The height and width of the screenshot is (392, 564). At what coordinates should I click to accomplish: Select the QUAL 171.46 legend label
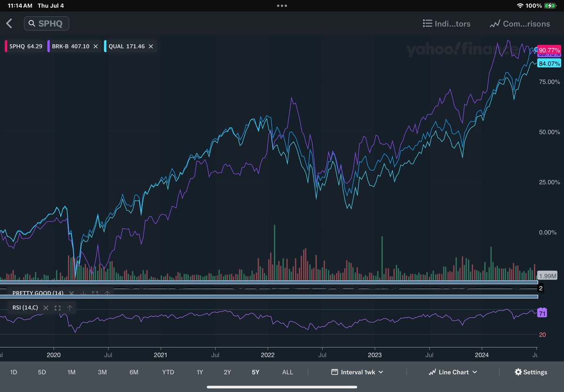126,47
